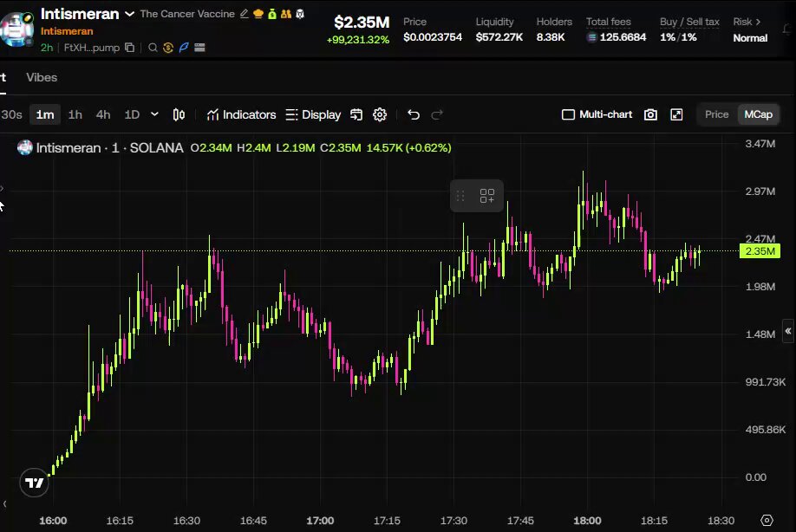Open the additional timeframes dropdown

(155, 114)
